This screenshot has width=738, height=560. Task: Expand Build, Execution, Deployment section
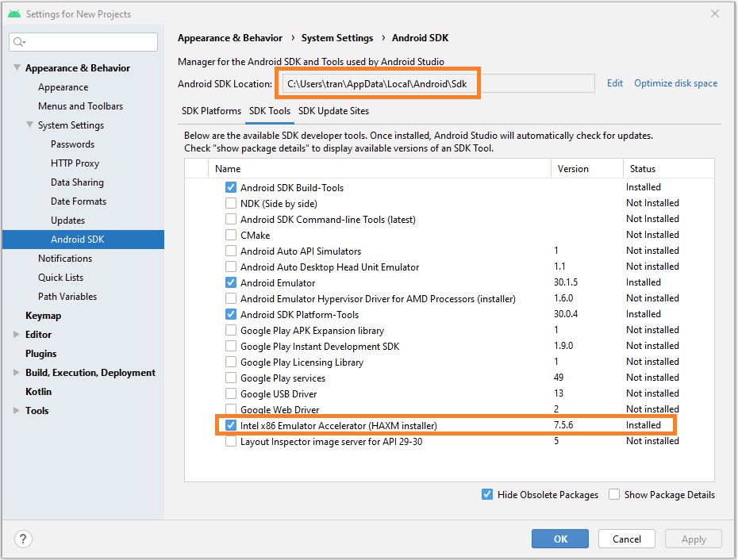point(17,373)
